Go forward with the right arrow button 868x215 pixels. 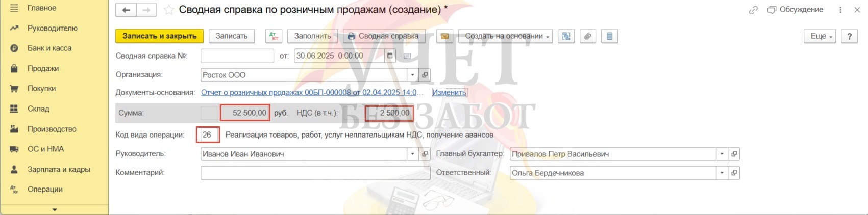pyautogui.click(x=146, y=10)
